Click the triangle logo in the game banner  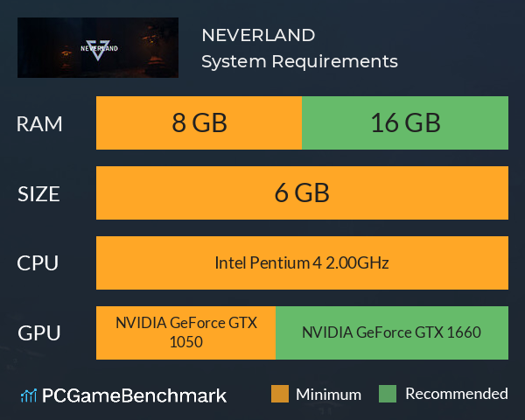click(98, 50)
